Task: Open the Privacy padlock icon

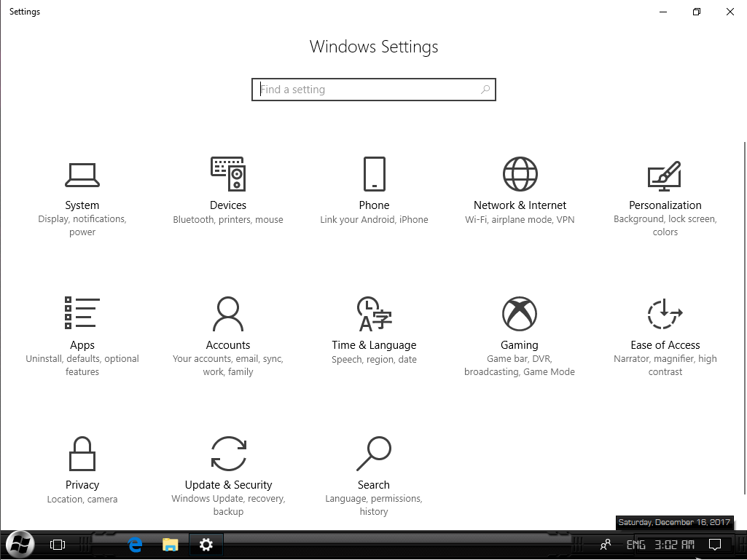Action: (82, 454)
